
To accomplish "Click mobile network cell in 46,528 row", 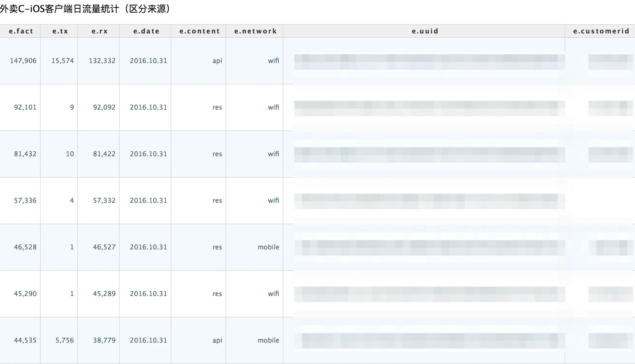I will (268, 247).
